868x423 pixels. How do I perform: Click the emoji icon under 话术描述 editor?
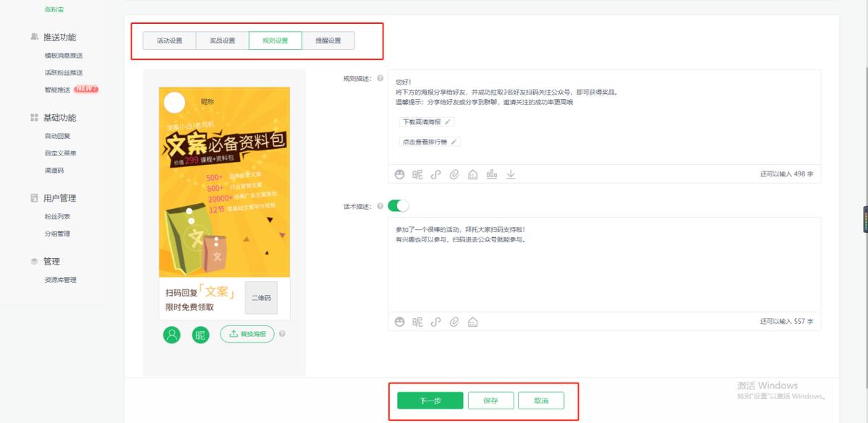(x=400, y=322)
